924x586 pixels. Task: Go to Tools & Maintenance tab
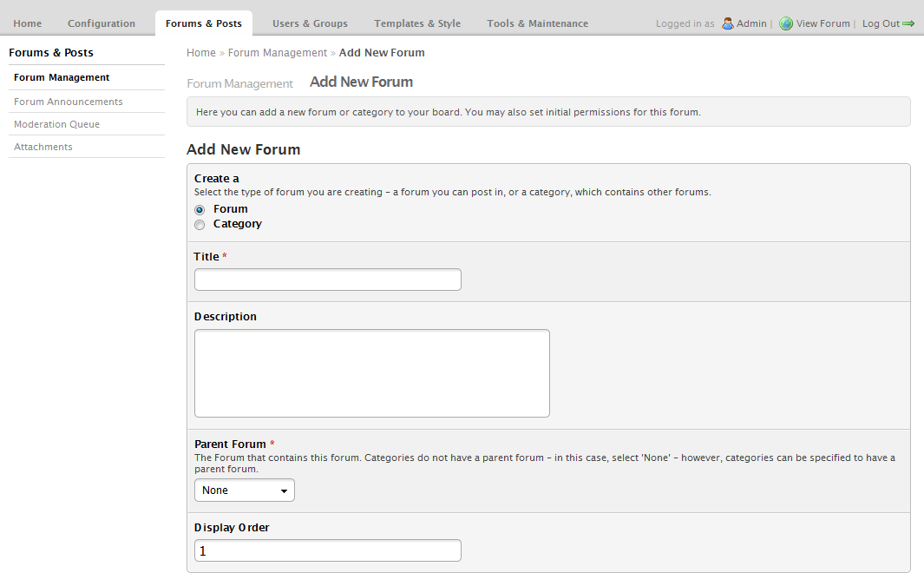pos(537,23)
